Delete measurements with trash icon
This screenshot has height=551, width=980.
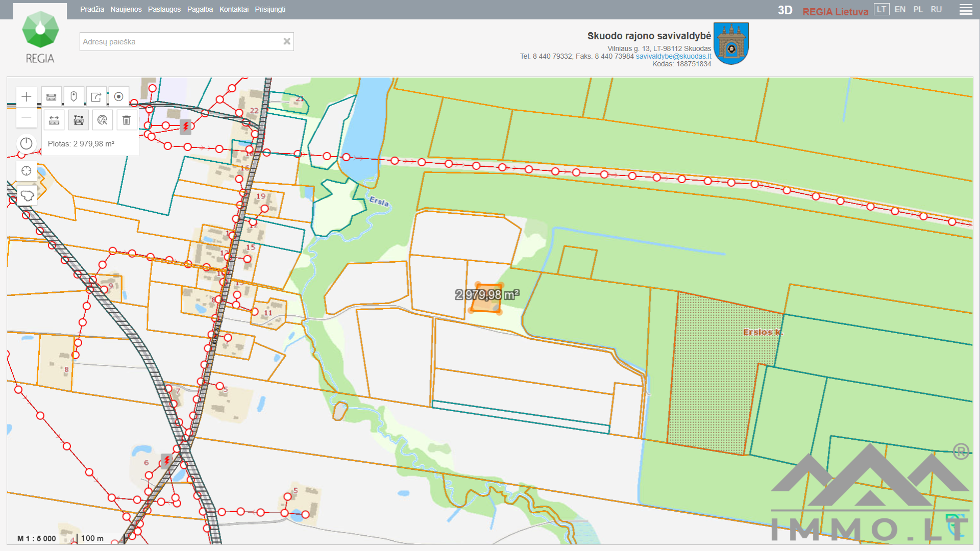[x=127, y=120]
